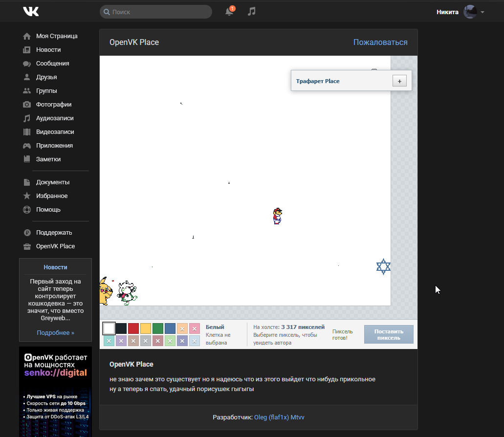504x437 pixels.
Task: Click the senko://digital advertisement banner
Action: pyautogui.click(x=55, y=392)
